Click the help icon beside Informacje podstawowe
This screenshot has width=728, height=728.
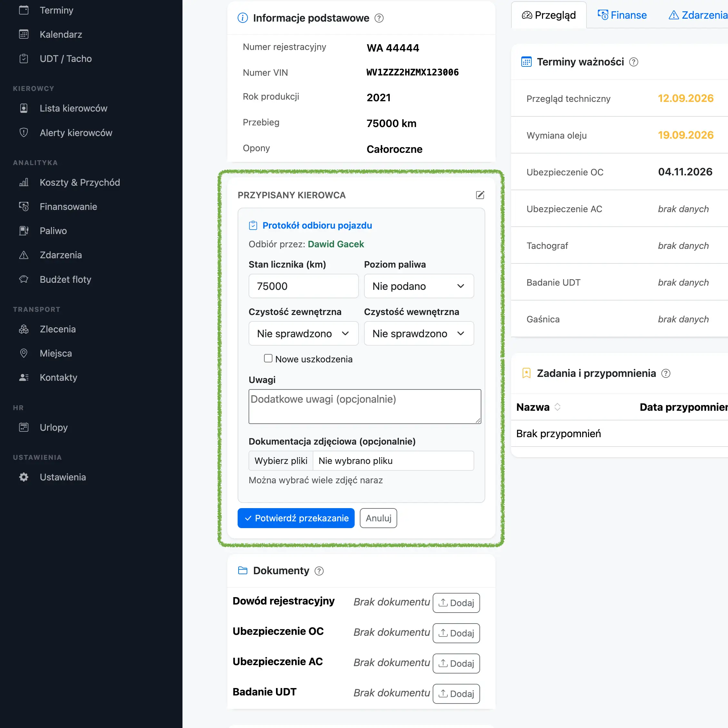pyautogui.click(x=379, y=18)
